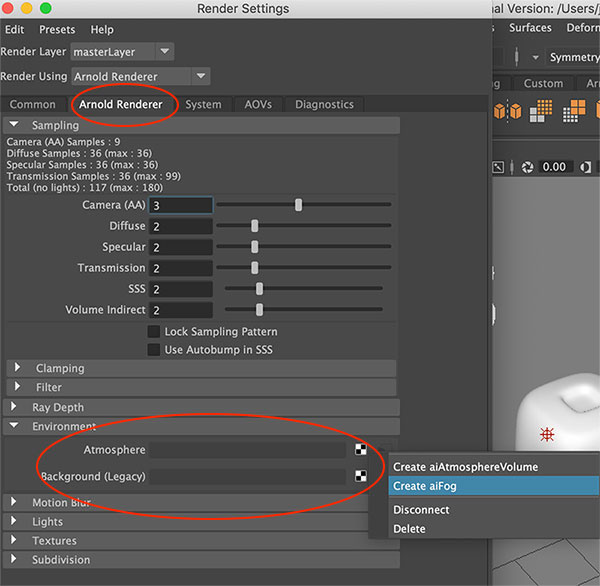Click 'Camera (AA) Samples : 9' text
This screenshot has height=586, width=600.
[x=63, y=142]
